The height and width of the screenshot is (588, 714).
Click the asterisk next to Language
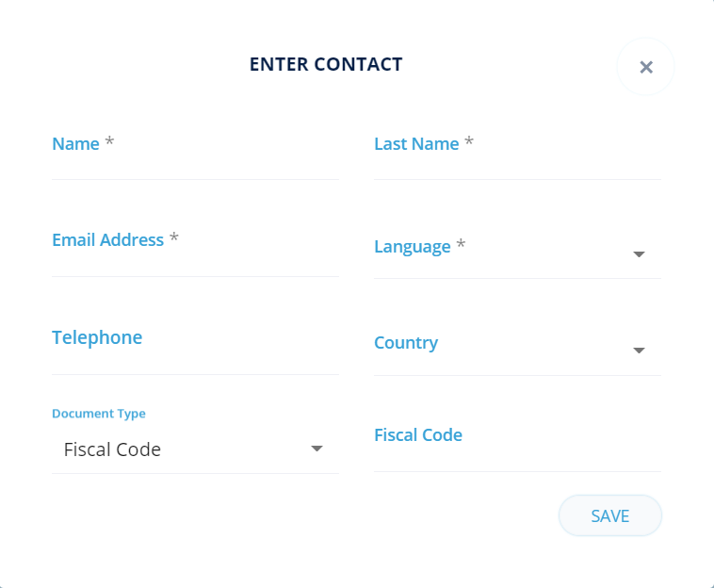[461, 246]
